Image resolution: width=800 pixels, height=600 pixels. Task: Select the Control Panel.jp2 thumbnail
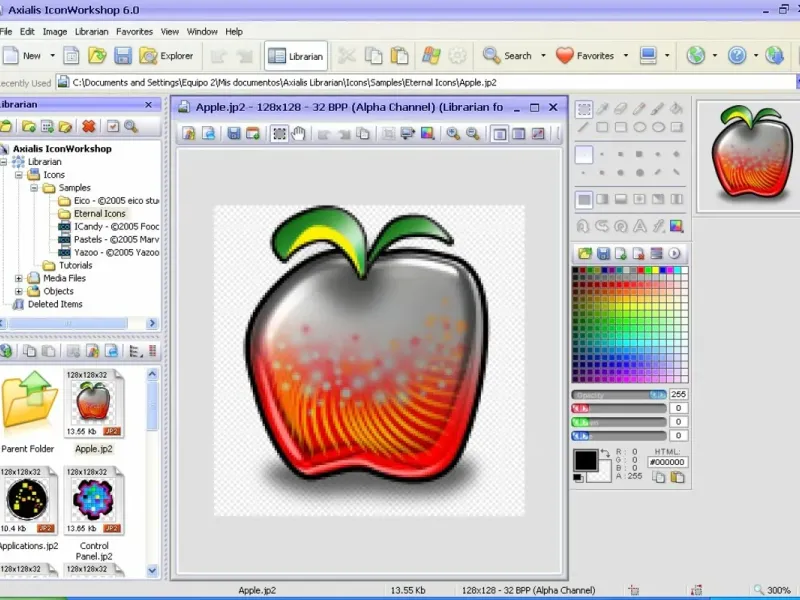pos(94,501)
